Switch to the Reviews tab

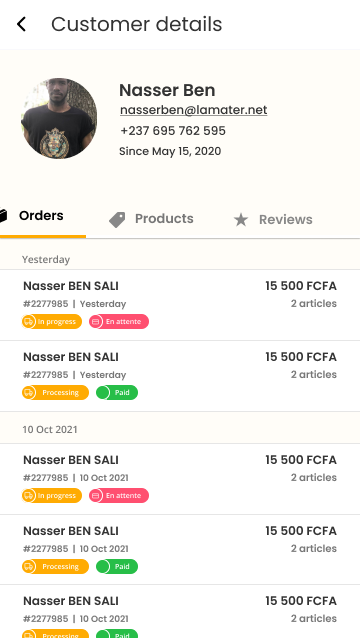pos(273,220)
